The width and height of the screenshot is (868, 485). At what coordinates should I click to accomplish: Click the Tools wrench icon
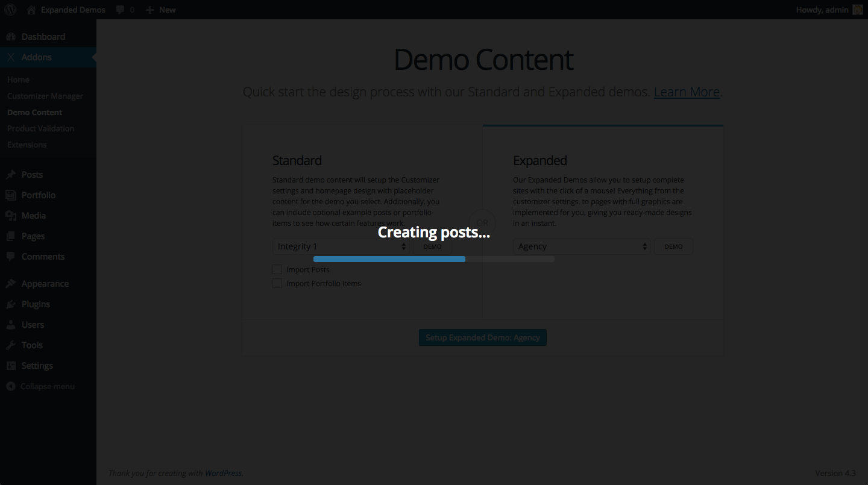coord(11,345)
